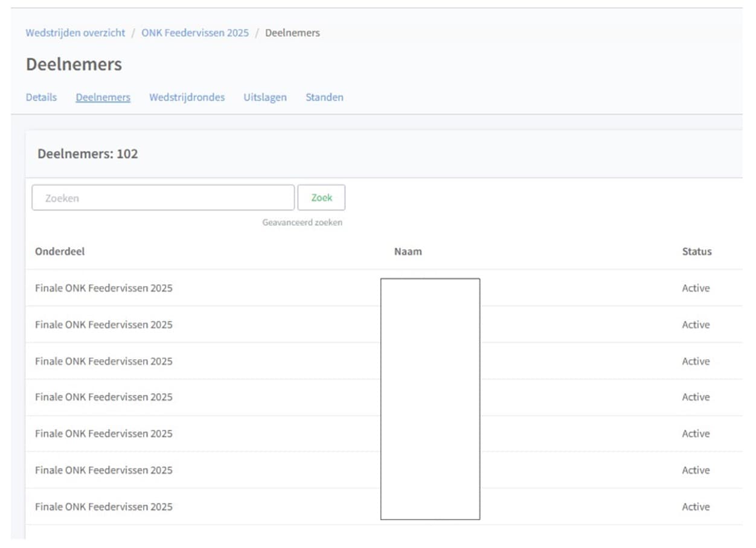Go to ONK Feedervissen 2025 breadcrumb
This screenshot has width=756, height=548.
195,33
